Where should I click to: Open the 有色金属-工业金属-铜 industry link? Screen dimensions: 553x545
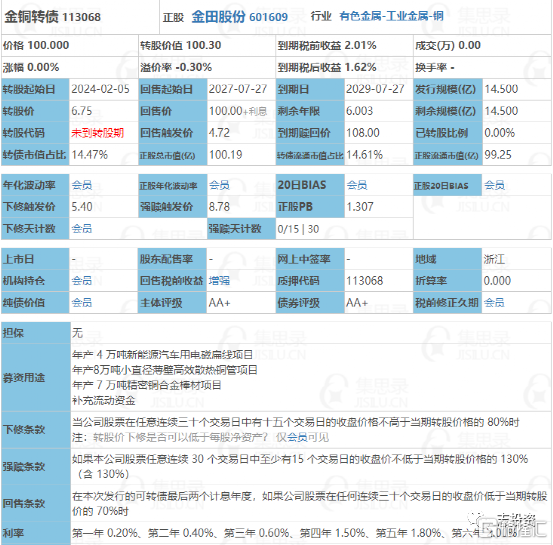click(x=391, y=16)
